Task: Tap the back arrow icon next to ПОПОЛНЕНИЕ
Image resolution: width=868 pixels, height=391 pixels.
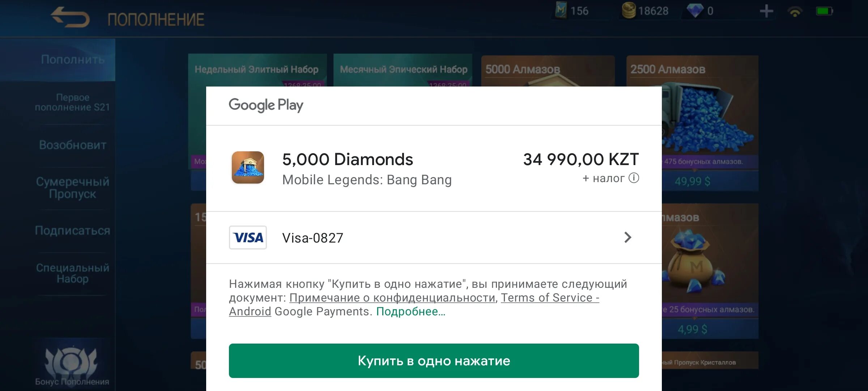Action: tap(70, 17)
